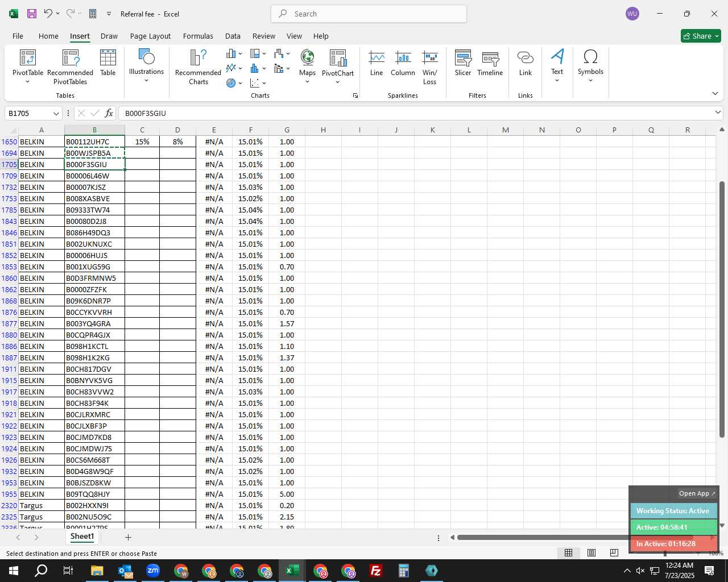Click the Share button
Viewport: 728px width, 582px height.
pos(701,36)
